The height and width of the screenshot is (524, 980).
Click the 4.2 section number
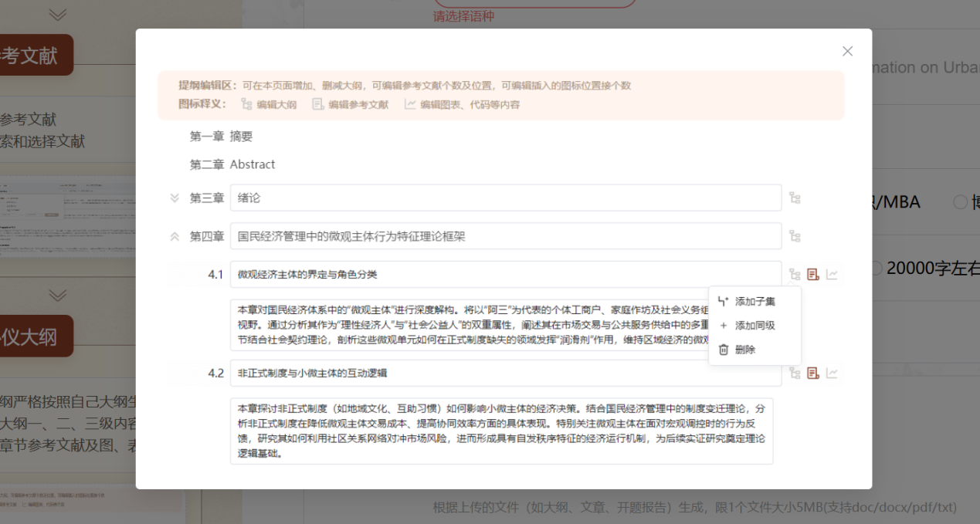pos(215,373)
